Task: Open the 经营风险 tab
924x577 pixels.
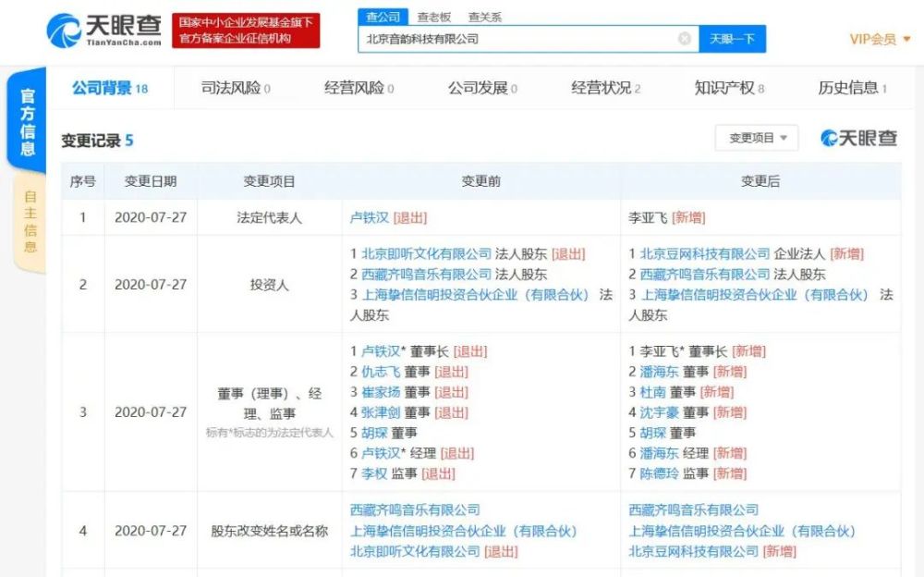Action: point(359,89)
